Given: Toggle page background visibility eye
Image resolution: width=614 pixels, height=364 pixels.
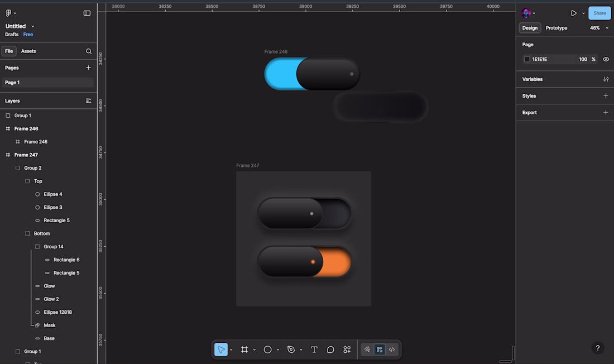Looking at the screenshot, I should 606,59.
